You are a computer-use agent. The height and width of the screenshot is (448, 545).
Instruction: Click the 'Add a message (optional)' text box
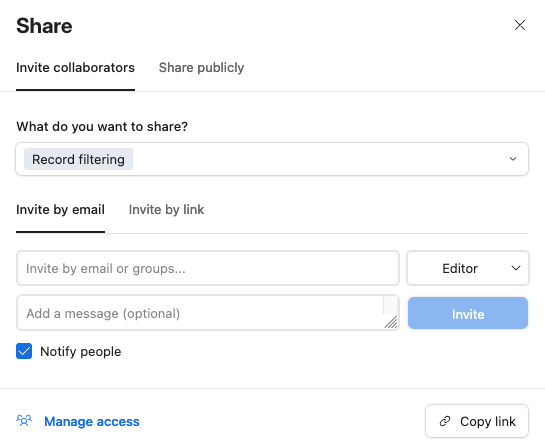pyautogui.click(x=208, y=313)
